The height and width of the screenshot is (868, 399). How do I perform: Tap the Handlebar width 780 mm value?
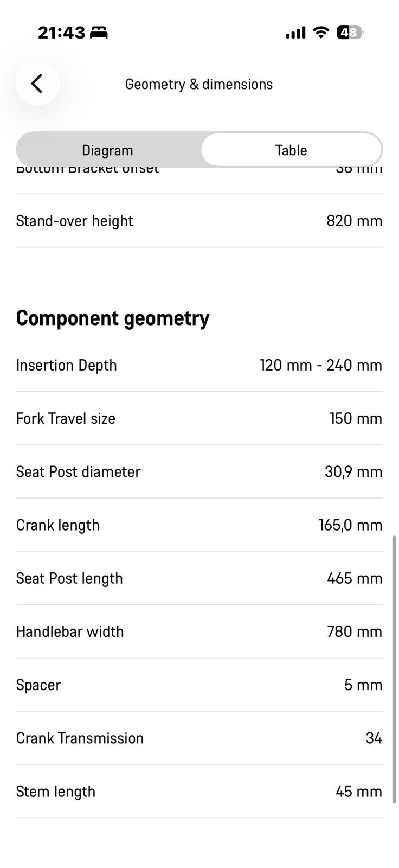click(x=355, y=631)
